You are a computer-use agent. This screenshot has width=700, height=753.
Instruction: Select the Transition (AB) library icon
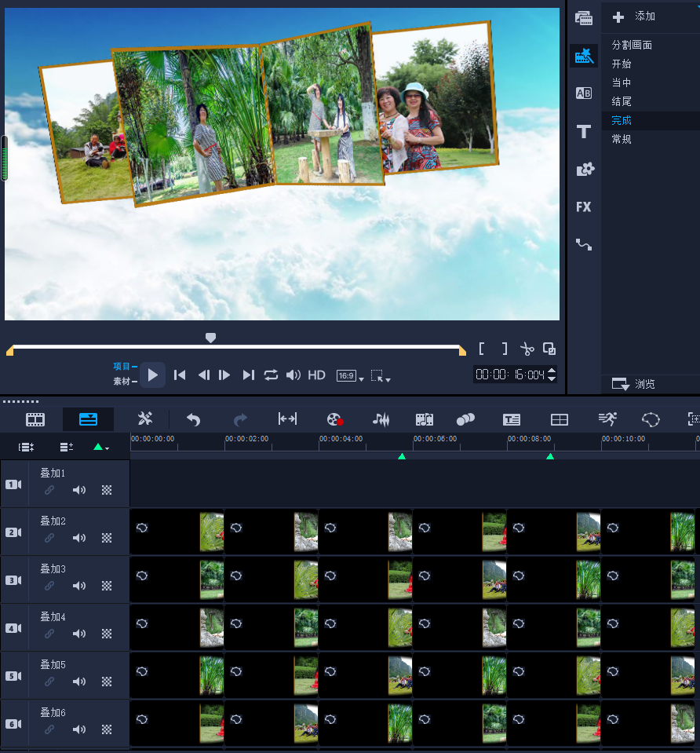pyautogui.click(x=583, y=93)
